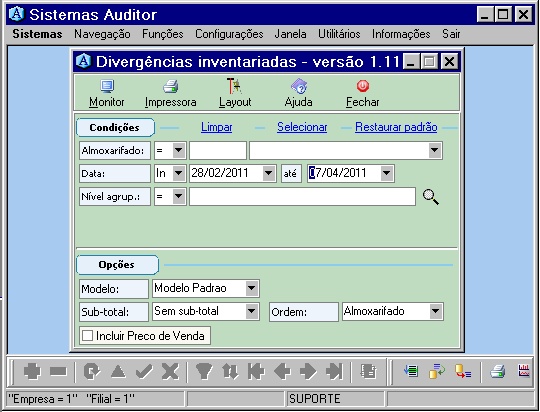Image resolution: width=540 pixels, height=412 pixels.
Task: Click the Selecionar link
Action: point(302,127)
